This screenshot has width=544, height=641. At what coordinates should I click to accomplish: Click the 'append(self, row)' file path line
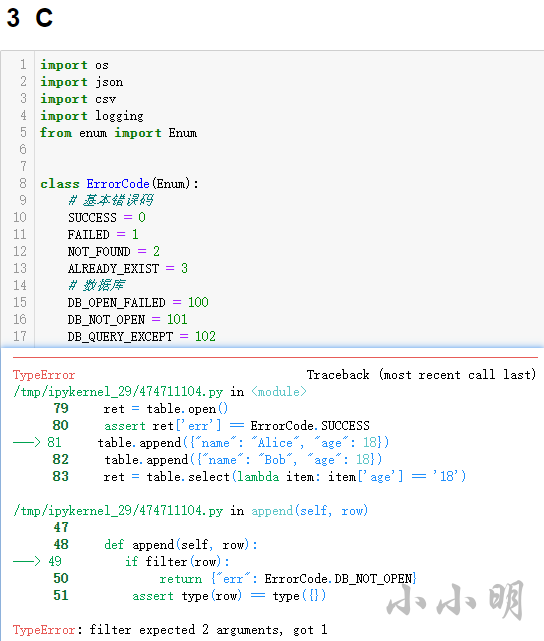(x=190, y=511)
